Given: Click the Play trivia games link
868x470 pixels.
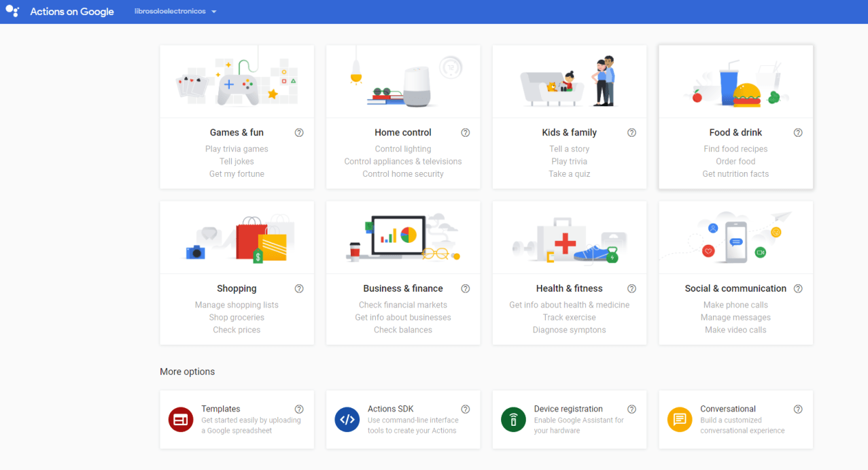Looking at the screenshot, I should pos(237,148).
